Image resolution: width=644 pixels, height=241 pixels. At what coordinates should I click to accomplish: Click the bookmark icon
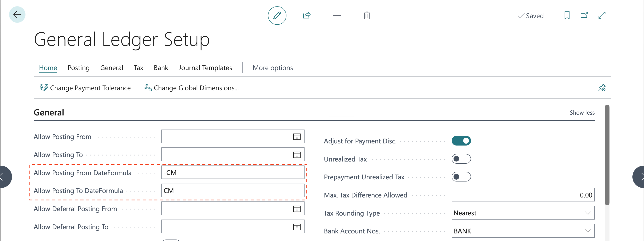point(567,16)
